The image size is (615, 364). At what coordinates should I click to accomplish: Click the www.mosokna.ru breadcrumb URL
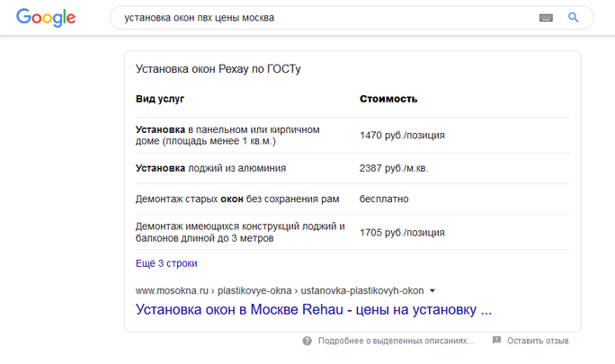tap(280, 290)
